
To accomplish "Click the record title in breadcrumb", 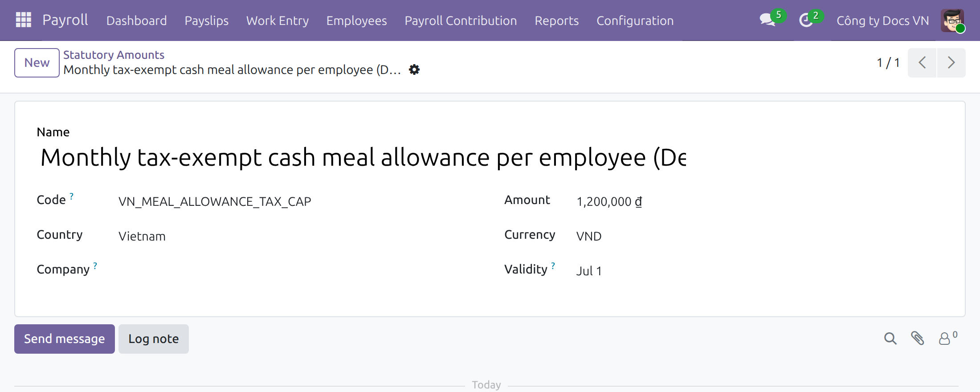I will tap(232, 70).
